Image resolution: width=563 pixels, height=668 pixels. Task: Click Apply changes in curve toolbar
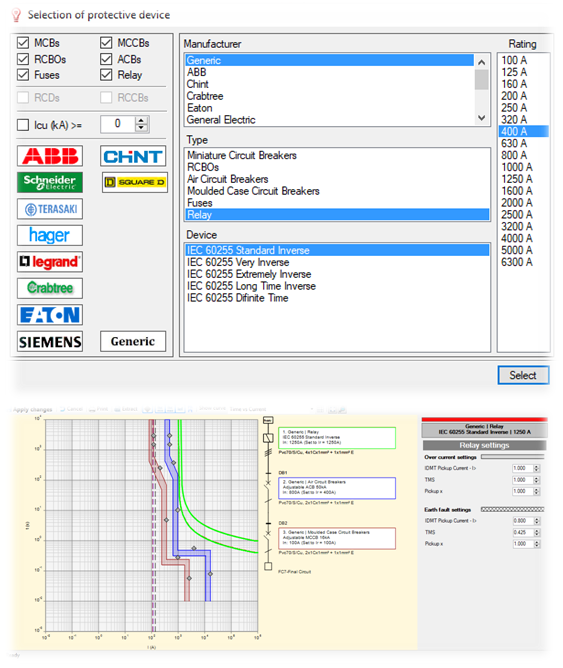pyautogui.click(x=32, y=409)
